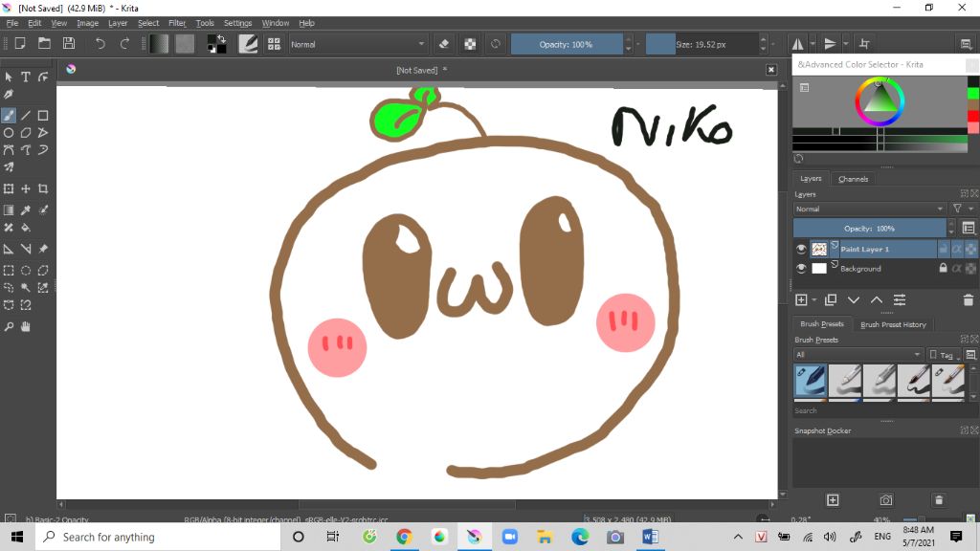Viewport: 980px width, 551px height.
Task: Save the document using toolbar icon
Action: click(69, 44)
